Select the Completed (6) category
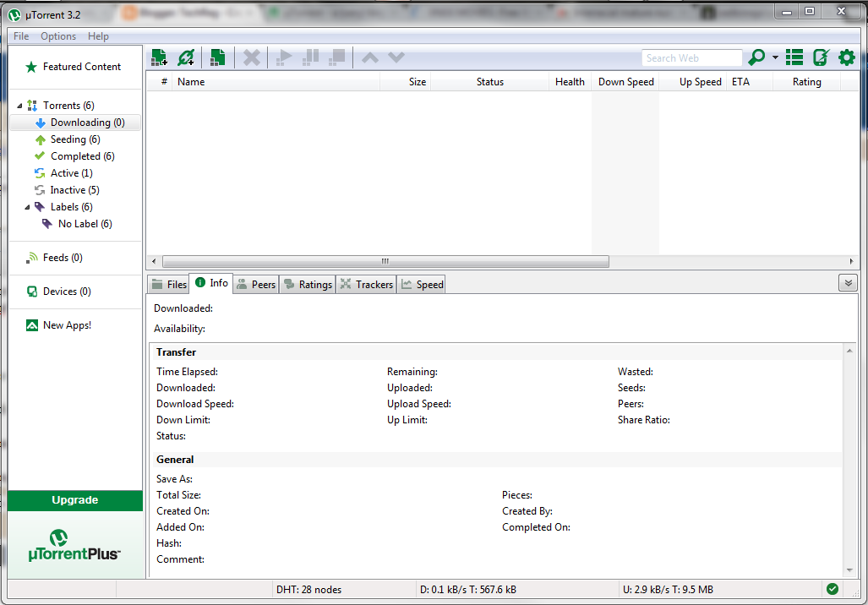This screenshot has width=868, height=605. pos(74,156)
